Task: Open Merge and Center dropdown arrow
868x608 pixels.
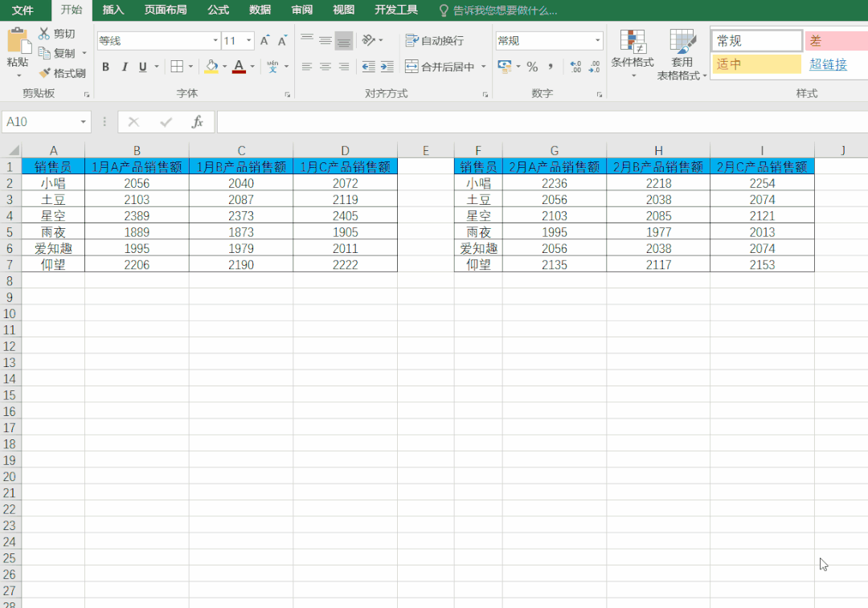Action: point(483,67)
